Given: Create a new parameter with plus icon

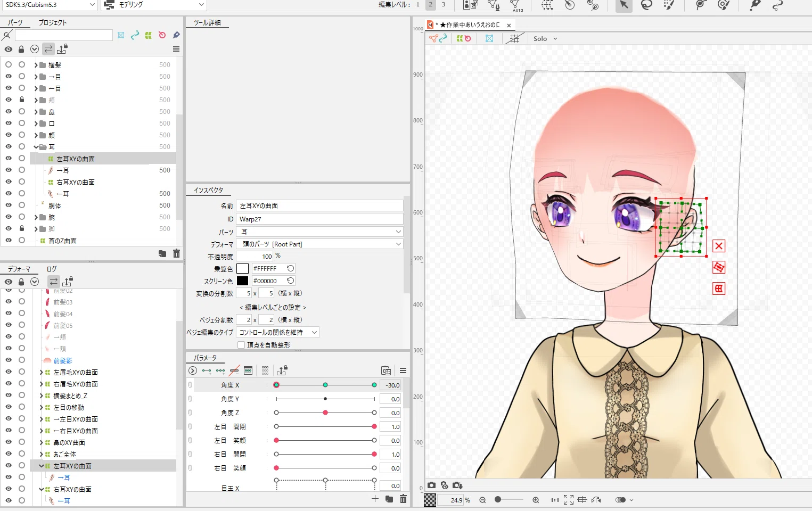Looking at the screenshot, I should [x=375, y=499].
